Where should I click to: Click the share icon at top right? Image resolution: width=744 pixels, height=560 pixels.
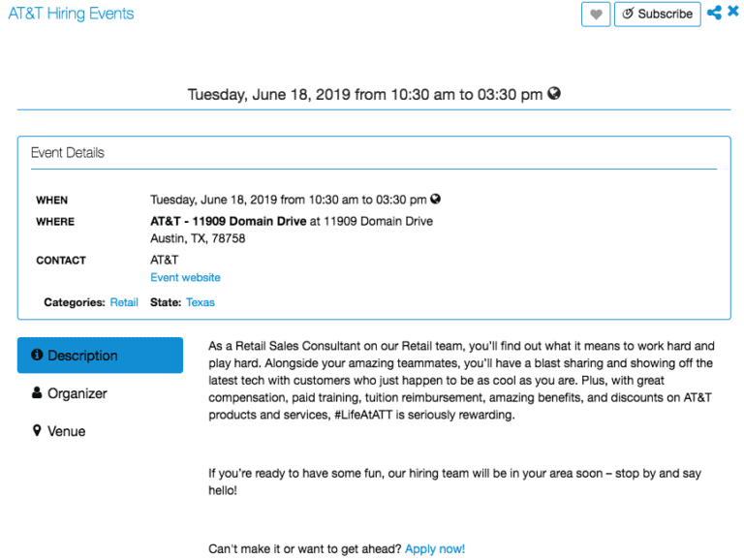714,13
